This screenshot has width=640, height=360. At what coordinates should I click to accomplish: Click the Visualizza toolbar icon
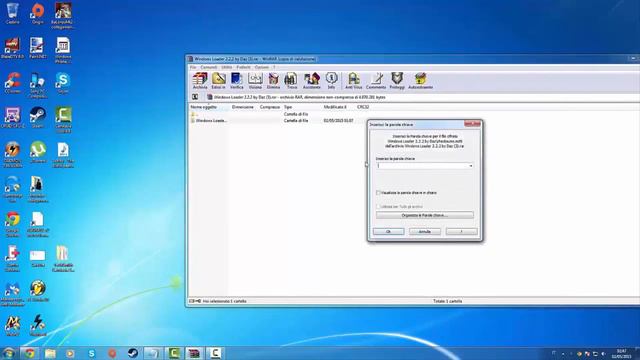point(255,81)
